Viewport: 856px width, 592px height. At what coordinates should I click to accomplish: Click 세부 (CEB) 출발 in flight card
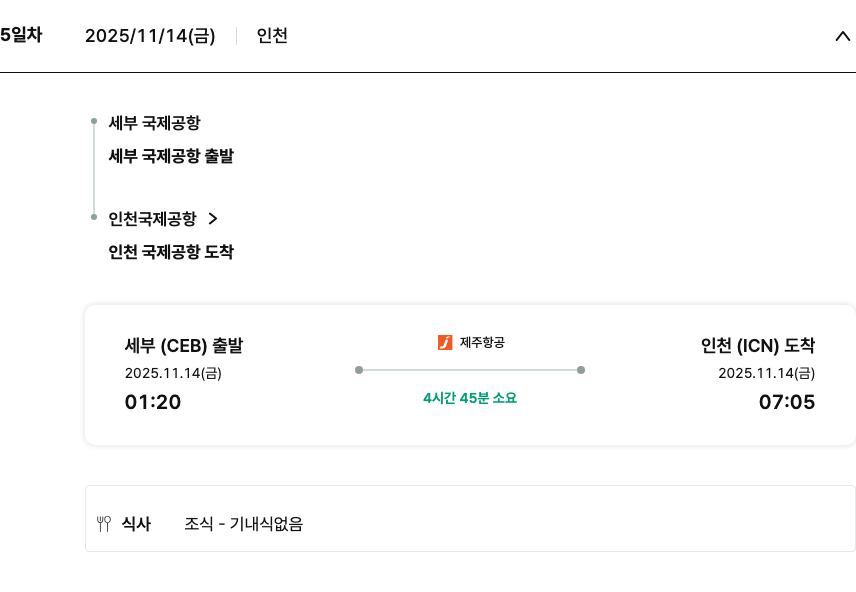[184, 346]
